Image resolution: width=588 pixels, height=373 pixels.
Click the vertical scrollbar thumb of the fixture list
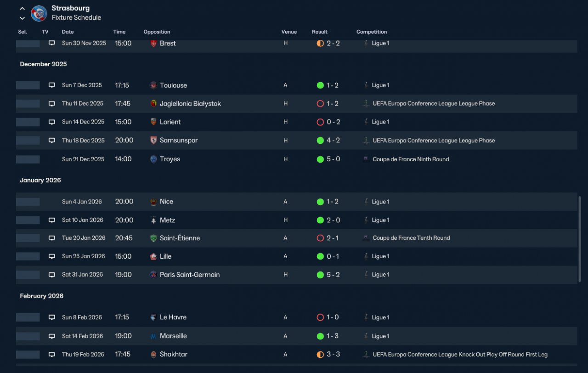coord(579,239)
